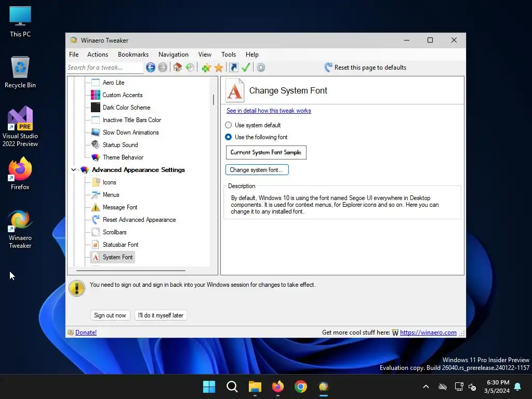Open the Tools menu
Viewport: 532px width, 399px height.
(229, 54)
